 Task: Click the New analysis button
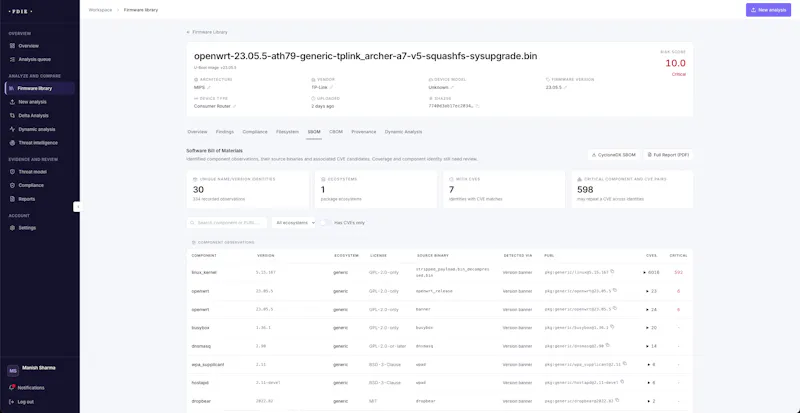768,10
